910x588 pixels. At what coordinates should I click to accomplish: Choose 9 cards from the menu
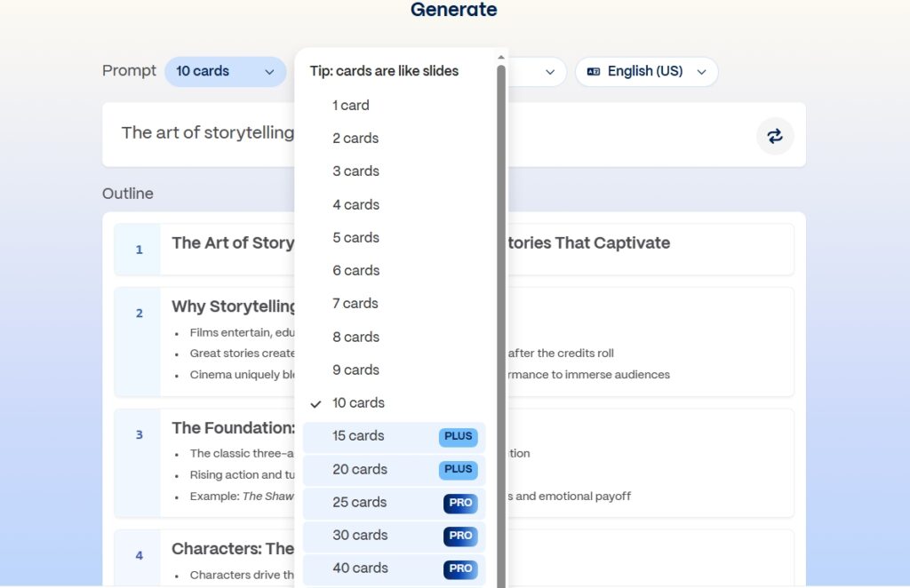(x=355, y=370)
